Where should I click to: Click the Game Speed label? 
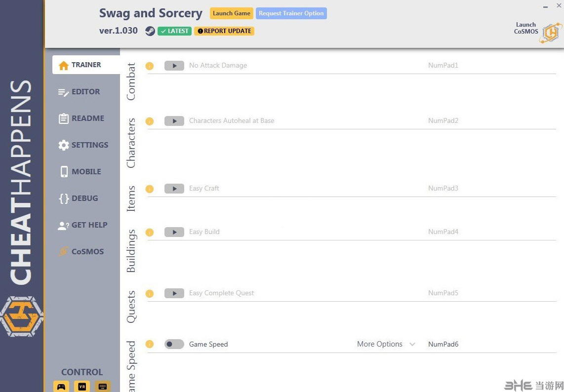click(208, 344)
